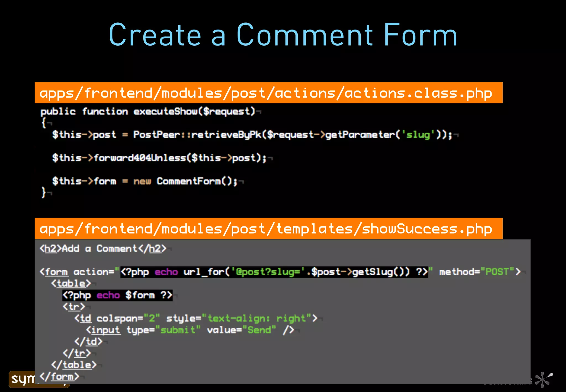Click the orange 'actions.class.php' file path header
Viewport: 566px width, 392px height.
pos(268,93)
